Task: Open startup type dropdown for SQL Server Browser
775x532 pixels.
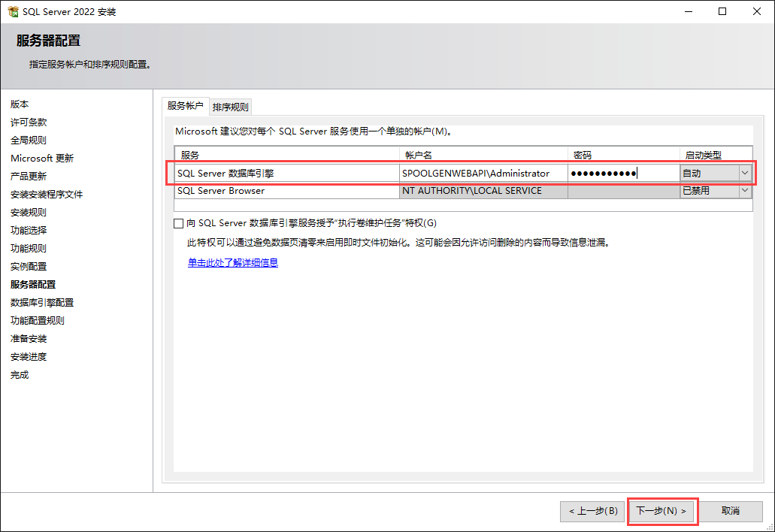Action: tap(744, 191)
